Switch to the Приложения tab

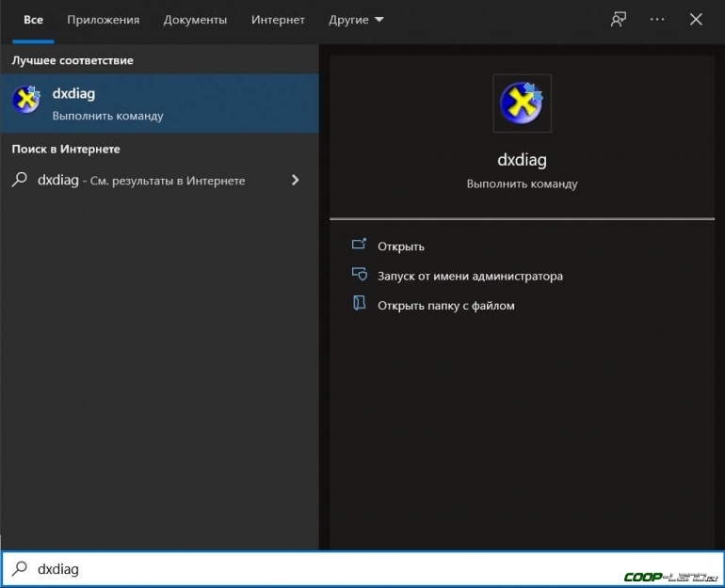104,20
